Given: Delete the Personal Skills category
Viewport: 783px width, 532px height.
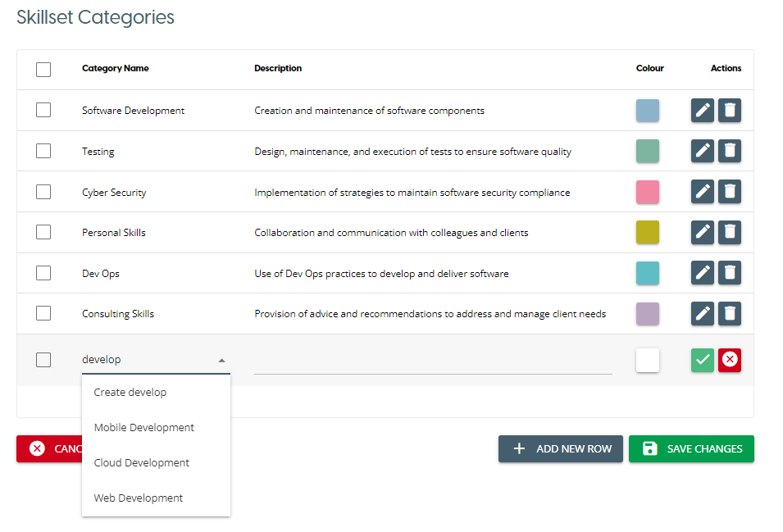Looking at the screenshot, I should (730, 233).
